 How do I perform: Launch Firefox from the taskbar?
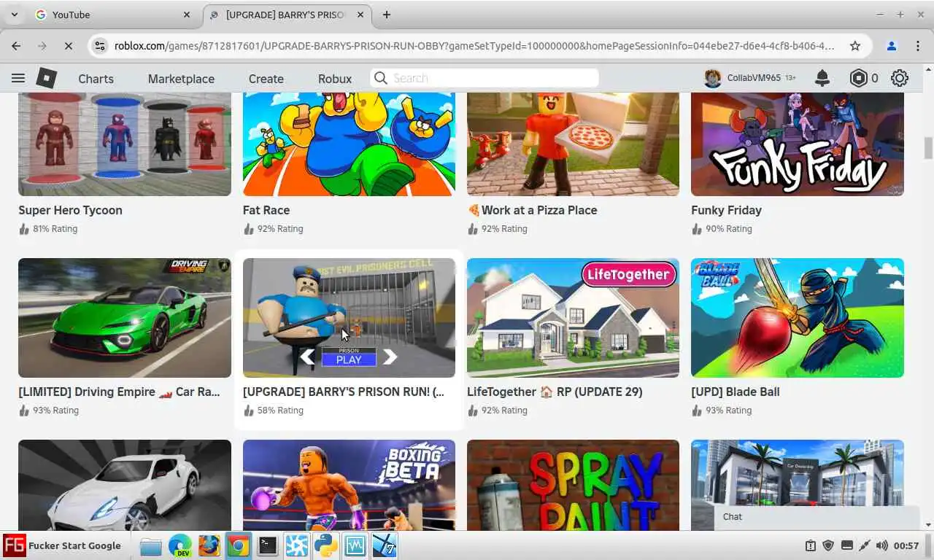[x=209, y=545]
